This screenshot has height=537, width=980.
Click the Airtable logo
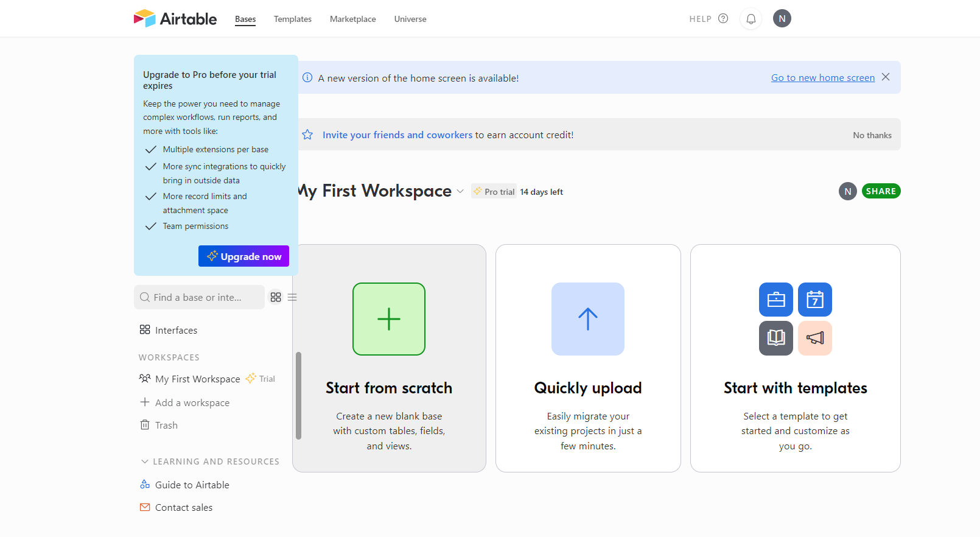point(175,18)
